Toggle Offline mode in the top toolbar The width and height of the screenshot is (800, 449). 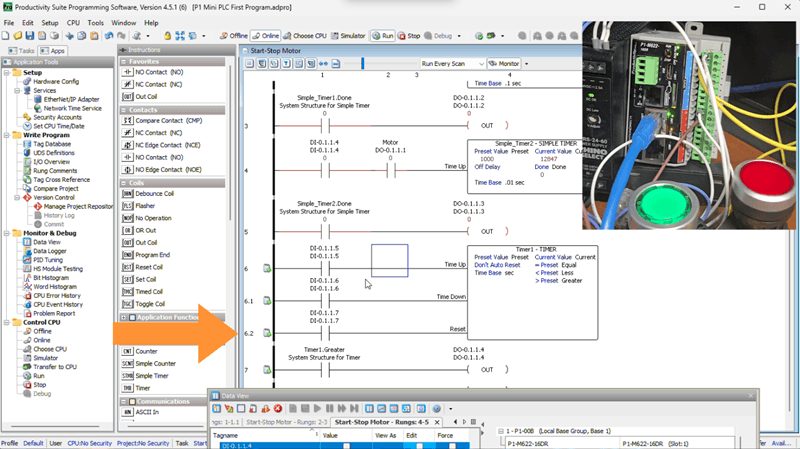[x=234, y=36]
